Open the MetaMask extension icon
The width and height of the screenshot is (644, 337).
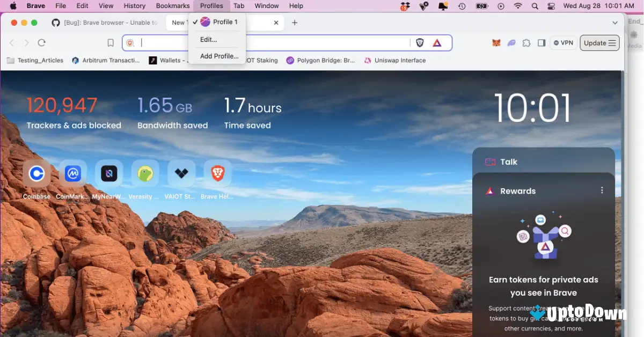point(496,42)
